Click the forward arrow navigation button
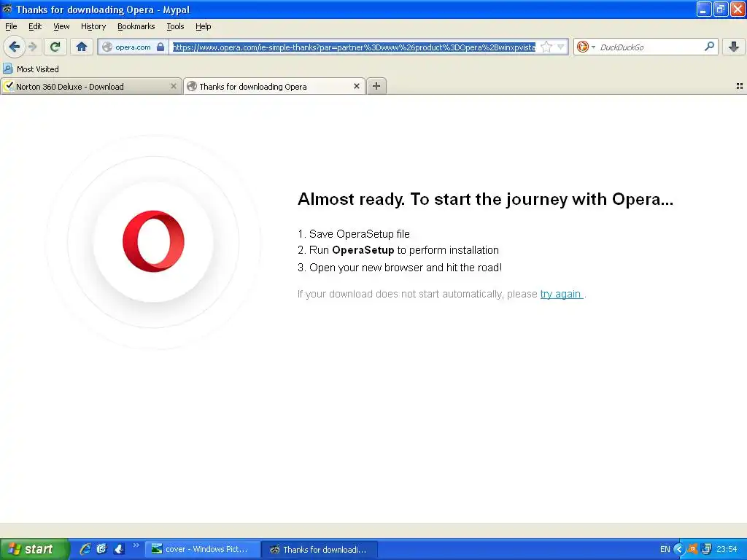 [33, 47]
